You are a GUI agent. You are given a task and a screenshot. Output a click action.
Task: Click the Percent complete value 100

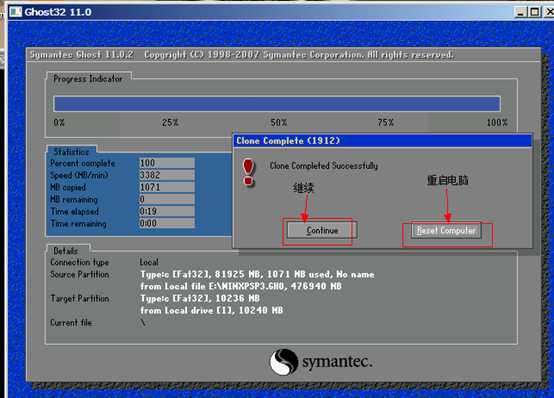tap(166, 163)
